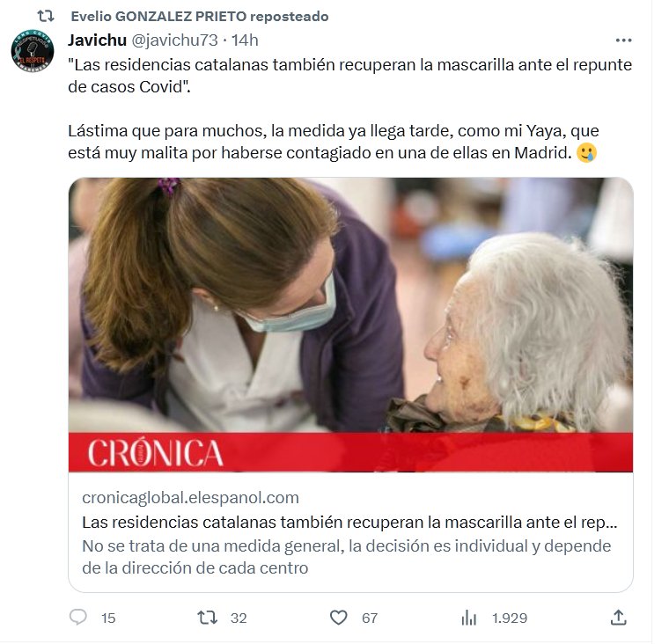Click the article description text in card
669x644 pixels.
pos(347,557)
